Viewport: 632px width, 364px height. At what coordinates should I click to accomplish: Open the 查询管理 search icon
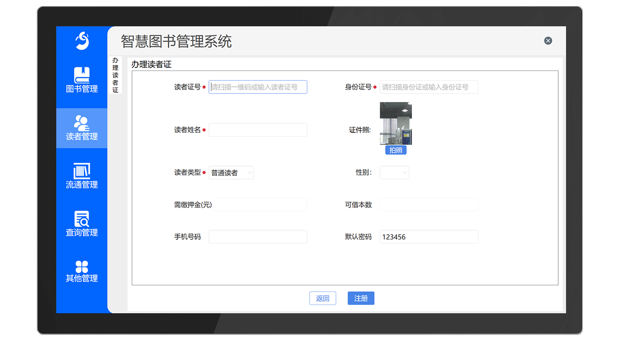point(82,219)
